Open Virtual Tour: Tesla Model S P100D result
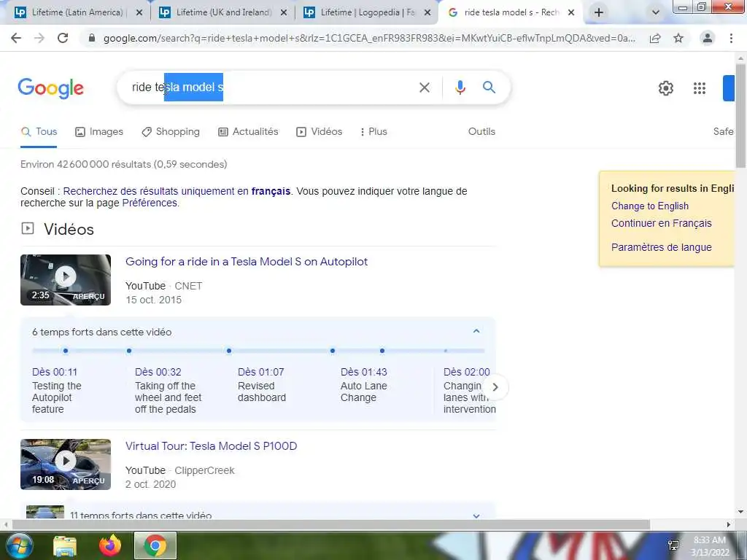 pos(211,446)
